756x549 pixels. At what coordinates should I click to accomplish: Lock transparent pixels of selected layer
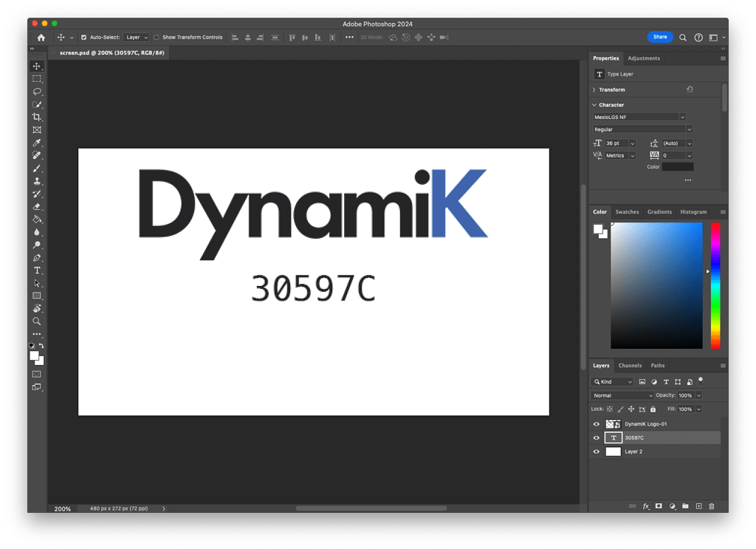click(x=608, y=408)
